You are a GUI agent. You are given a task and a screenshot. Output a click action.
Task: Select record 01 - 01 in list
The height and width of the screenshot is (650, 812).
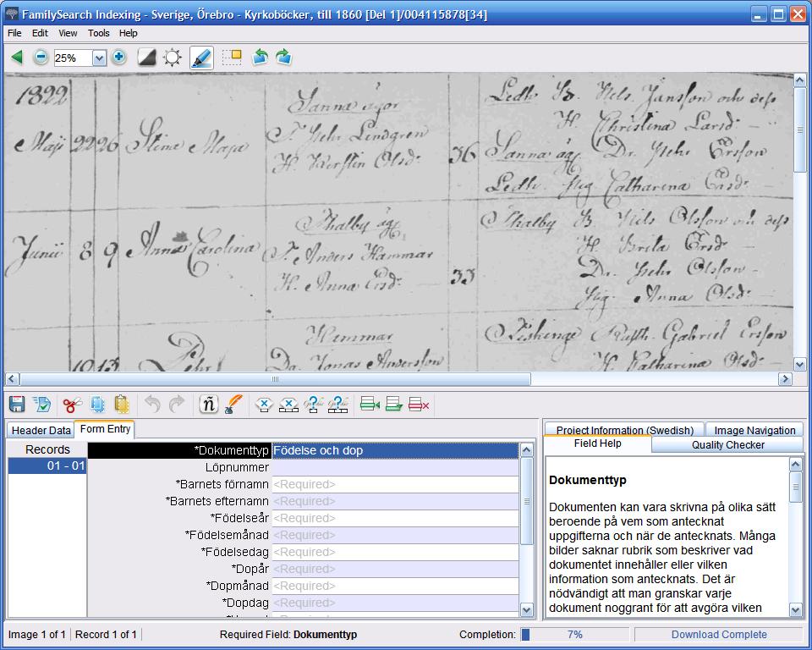(x=47, y=466)
